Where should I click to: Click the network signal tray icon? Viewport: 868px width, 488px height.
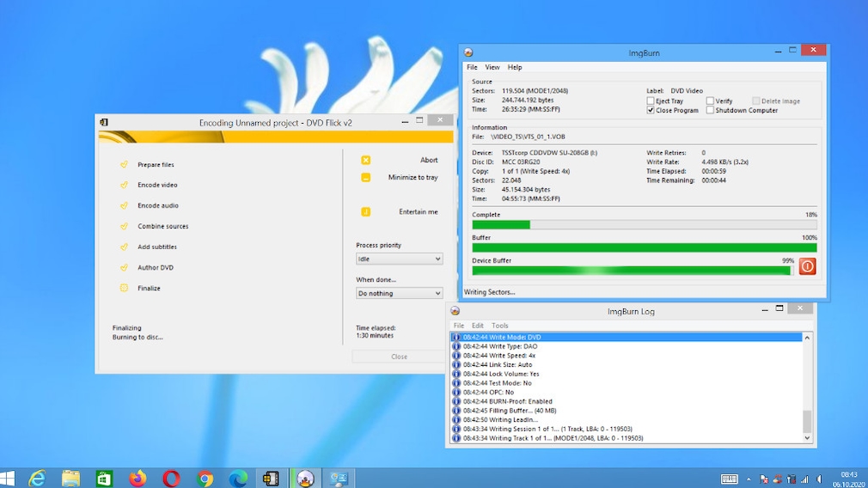pyautogui.click(x=805, y=479)
